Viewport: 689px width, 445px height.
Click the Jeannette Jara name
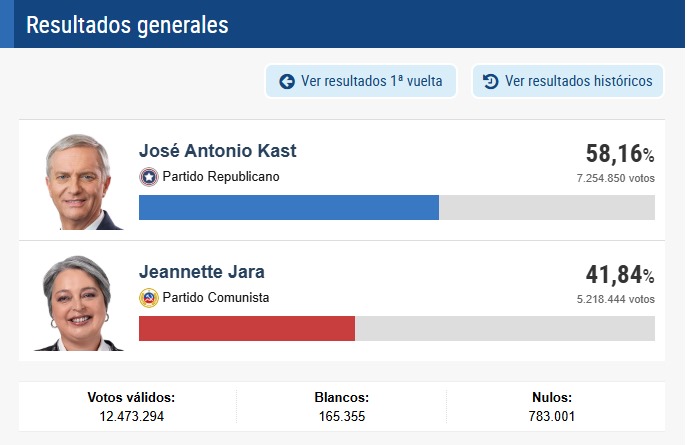[201, 271]
